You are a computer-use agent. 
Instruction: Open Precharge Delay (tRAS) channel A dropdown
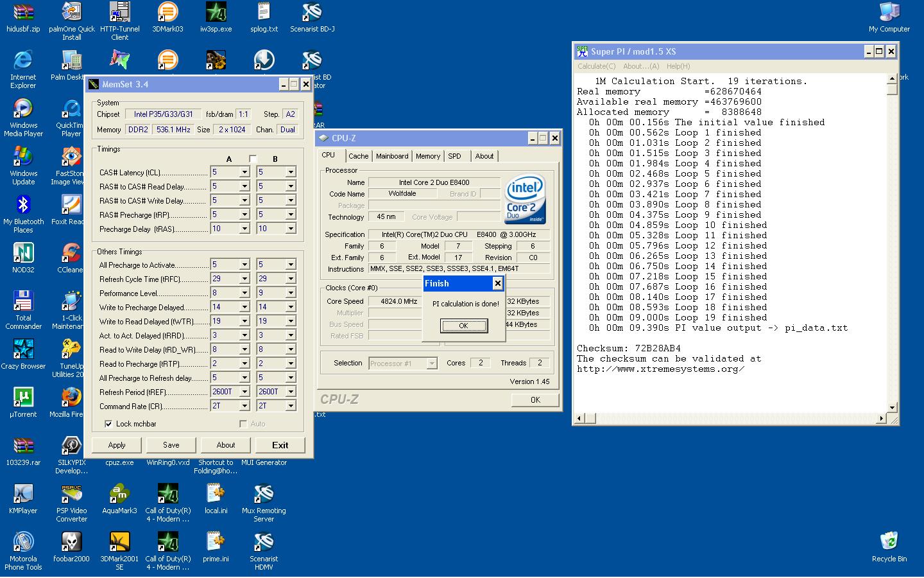click(244, 229)
